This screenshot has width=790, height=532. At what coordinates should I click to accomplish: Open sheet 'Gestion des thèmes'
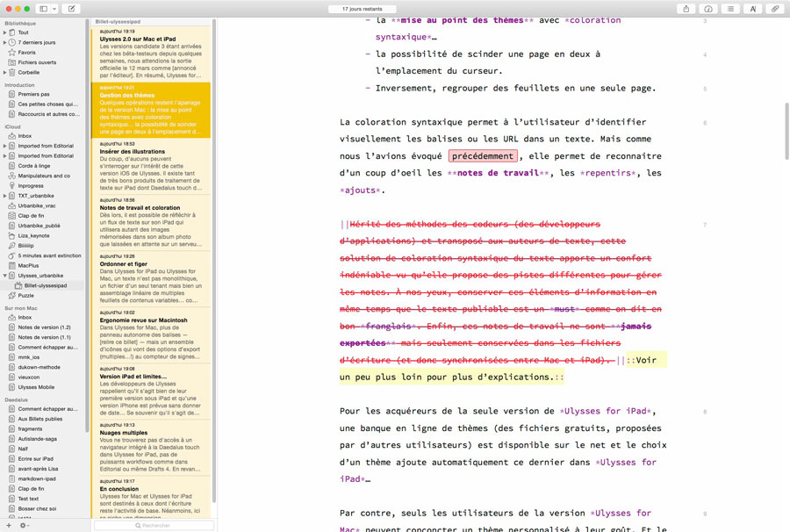tap(151, 111)
